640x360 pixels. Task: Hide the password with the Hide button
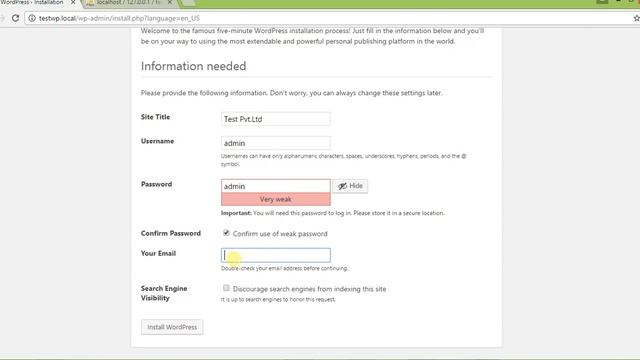350,186
